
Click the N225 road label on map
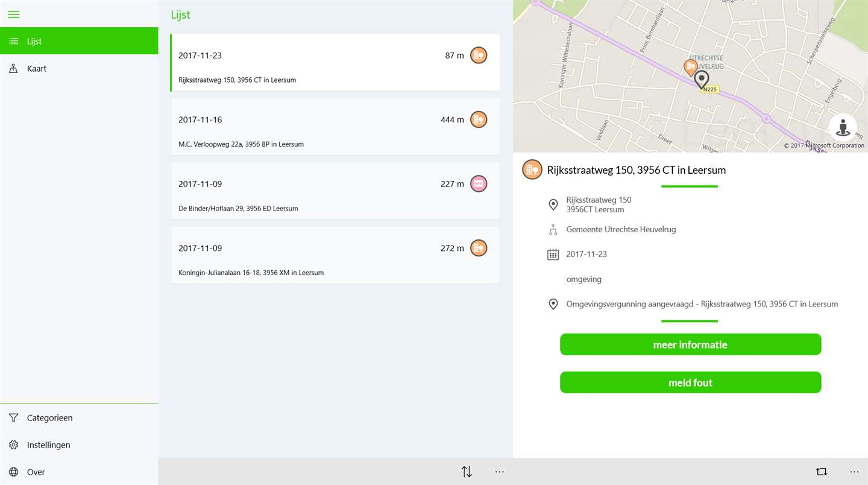tap(709, 89)
